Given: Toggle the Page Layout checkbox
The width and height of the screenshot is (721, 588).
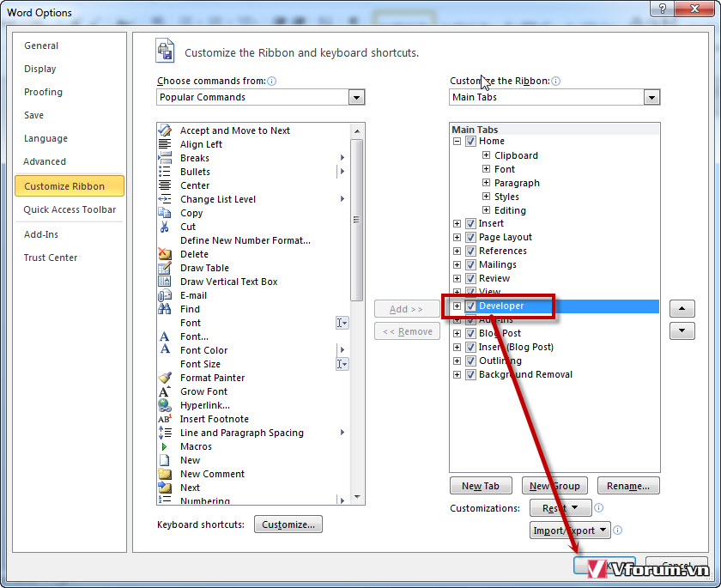Looking at the screenshot, I should point(470,237).
